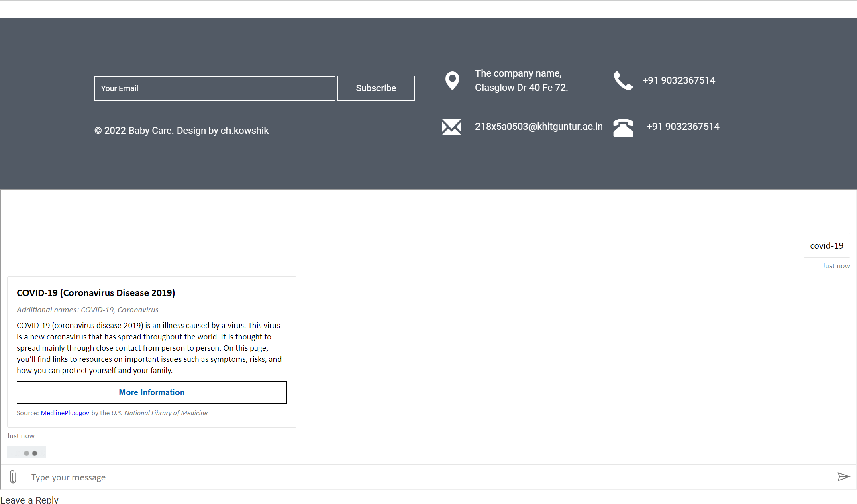Click the Leave a Reply heading

29,500
